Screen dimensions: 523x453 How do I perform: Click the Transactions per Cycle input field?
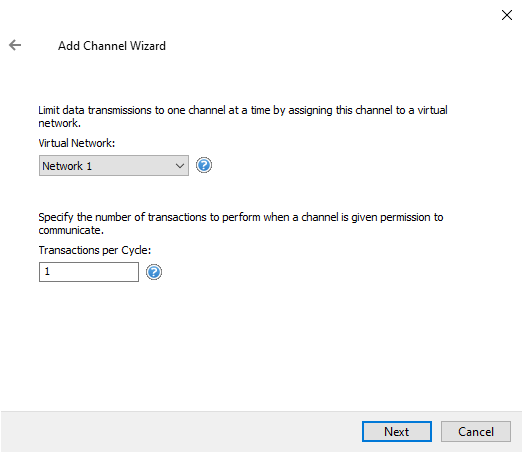(89, 272)
